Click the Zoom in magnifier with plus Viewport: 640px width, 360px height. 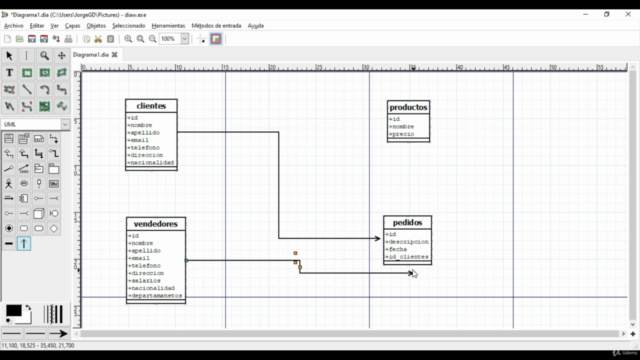tap(128, 39)
